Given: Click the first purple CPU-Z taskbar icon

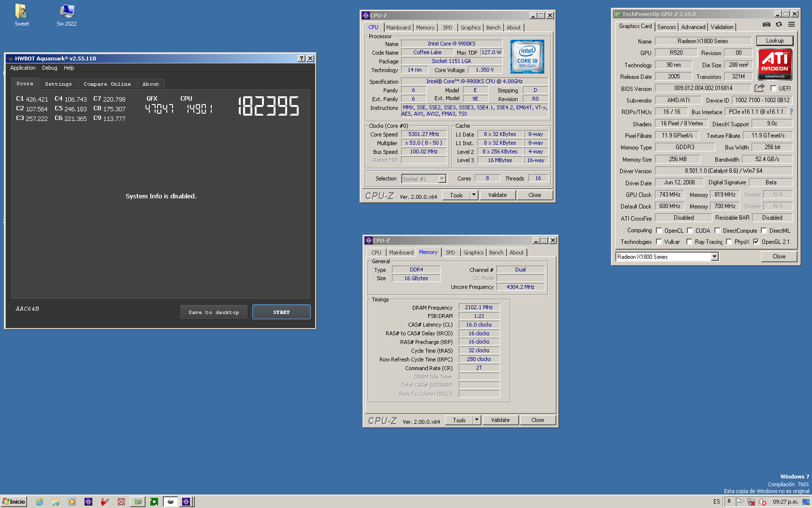Looking at the screenshot, I should (x=88, y=502).
